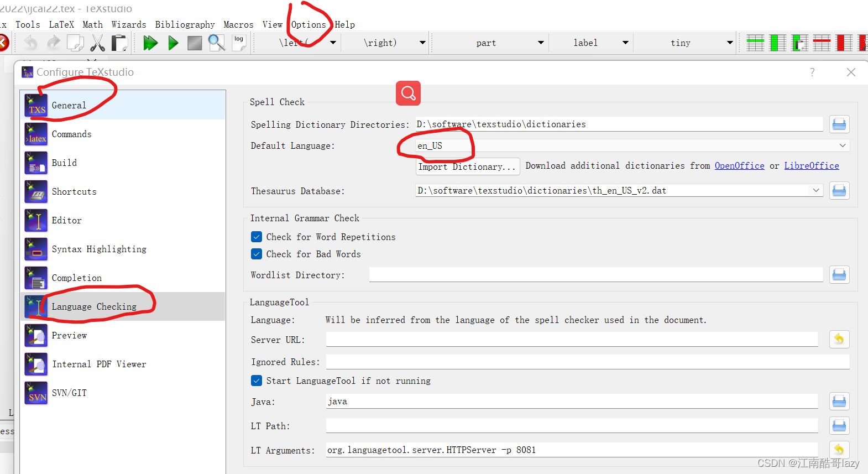Open the log viewer icon
This screenshot has height=474, width=868.
click(x=239, y=43)
